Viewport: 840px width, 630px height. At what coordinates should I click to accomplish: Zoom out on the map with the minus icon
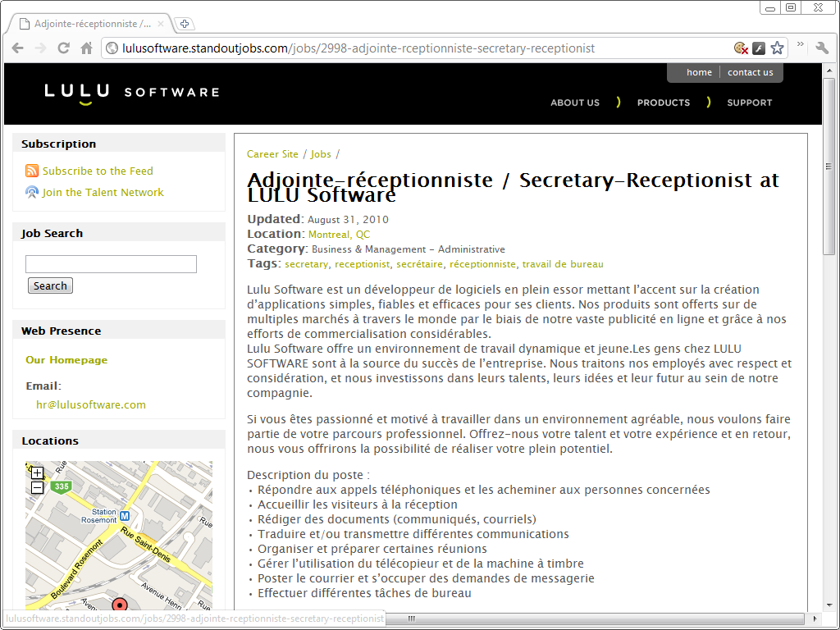[x=36, y=489]
